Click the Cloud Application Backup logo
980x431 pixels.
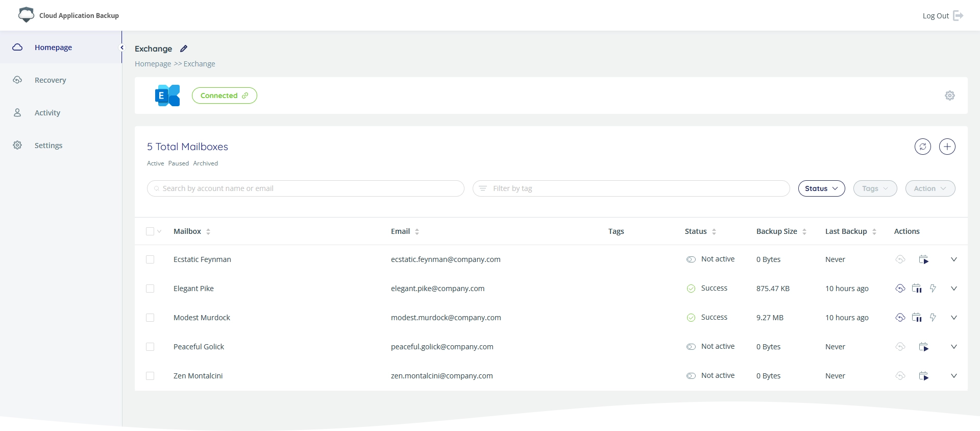[x=26, y=15]
